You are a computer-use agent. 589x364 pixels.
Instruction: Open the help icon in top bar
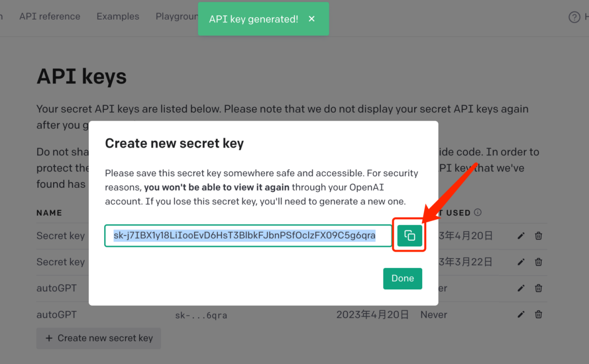pyautogui.click(x=574, y=17)
